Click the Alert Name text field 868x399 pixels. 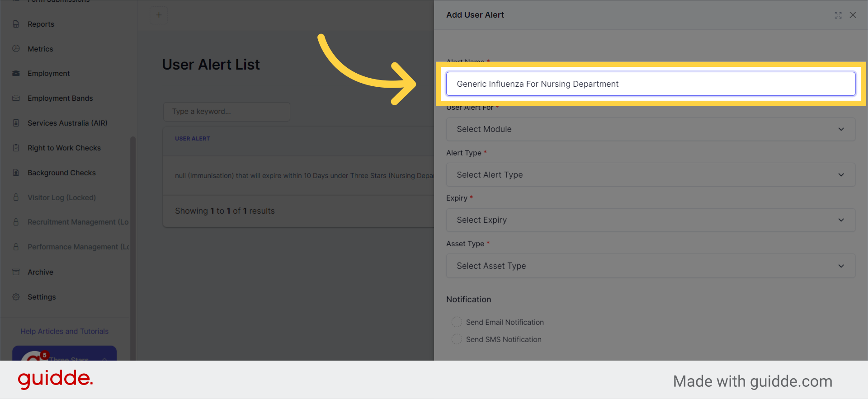point(651,84)
